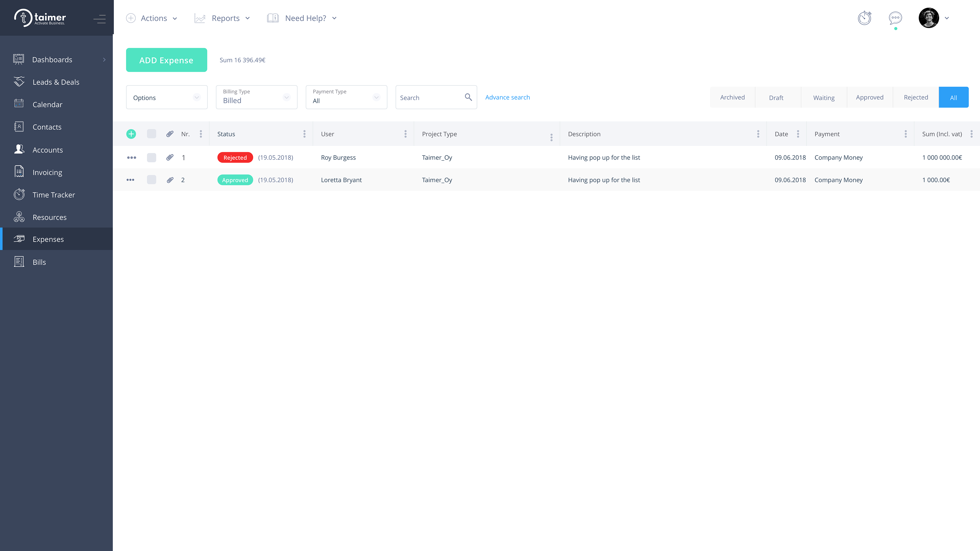Click the green plus add-row icon

point(131,134)
